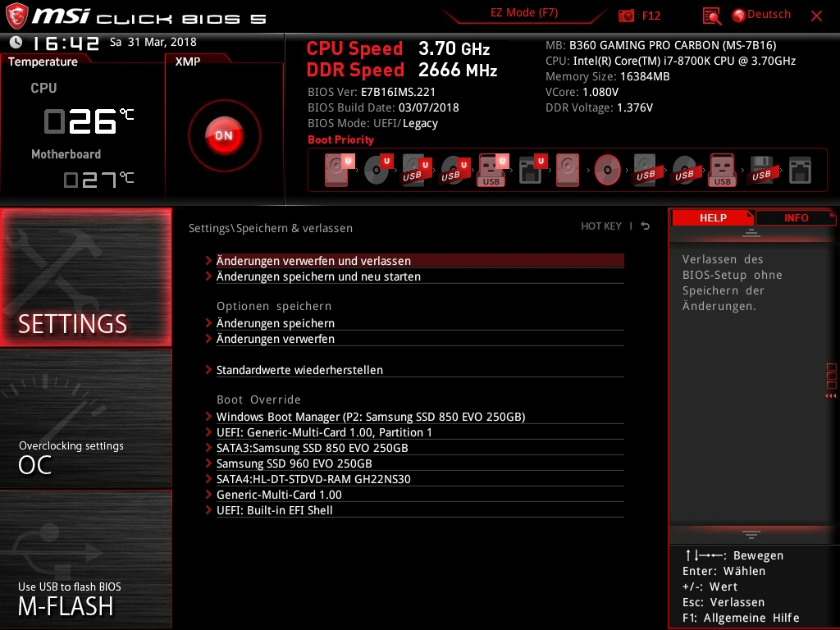
Task: Click the favorites squares icon on right edge
Action: click(x=832, y=376)
